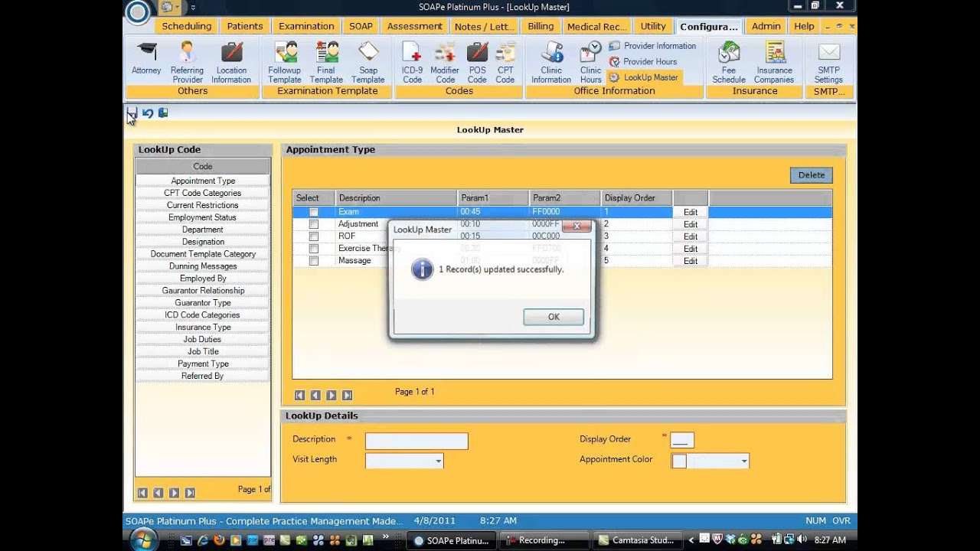Open the POS Code icon

tap(477, 63)
